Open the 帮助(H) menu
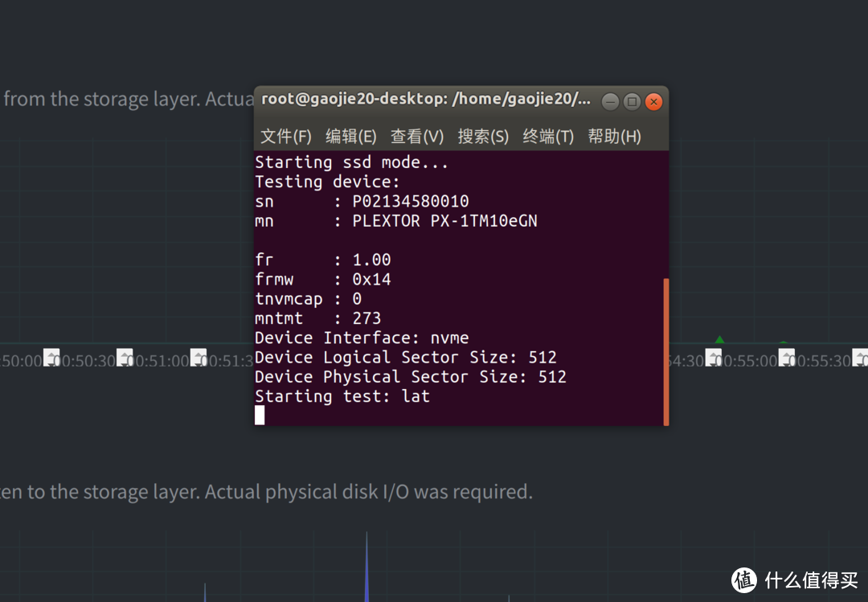868x602 pixels. pos(615,137)
